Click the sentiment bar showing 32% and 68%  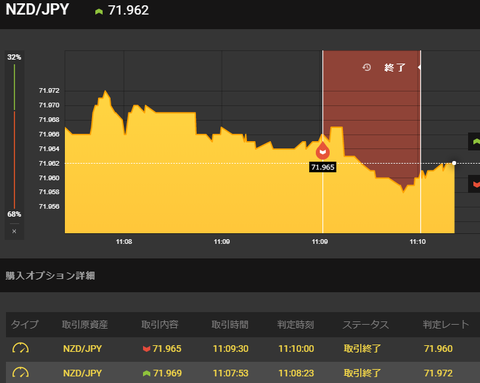coord(14,136)
